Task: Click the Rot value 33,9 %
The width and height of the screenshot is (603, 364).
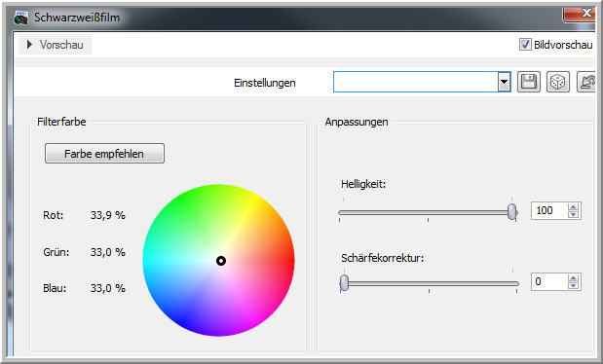Action: (x=108, y=215)
